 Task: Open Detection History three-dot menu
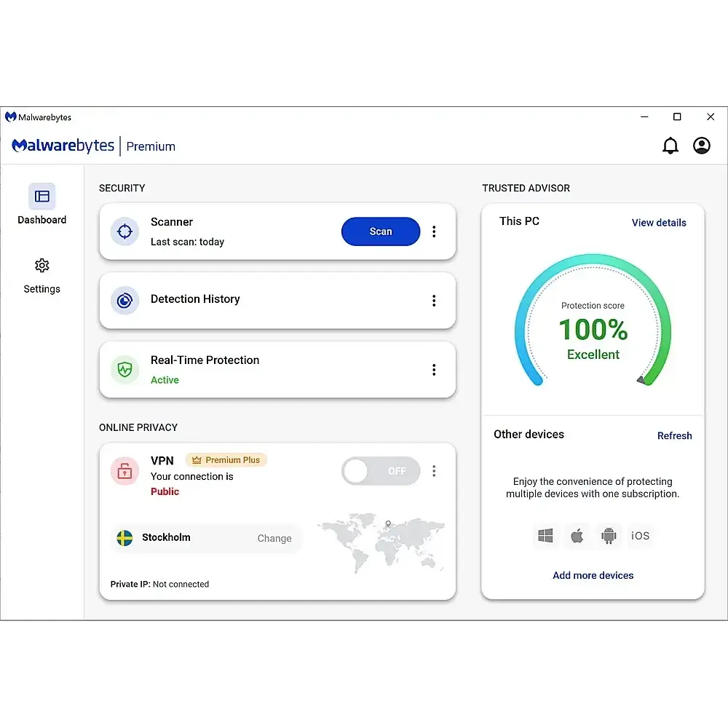(x=434, y=301)
